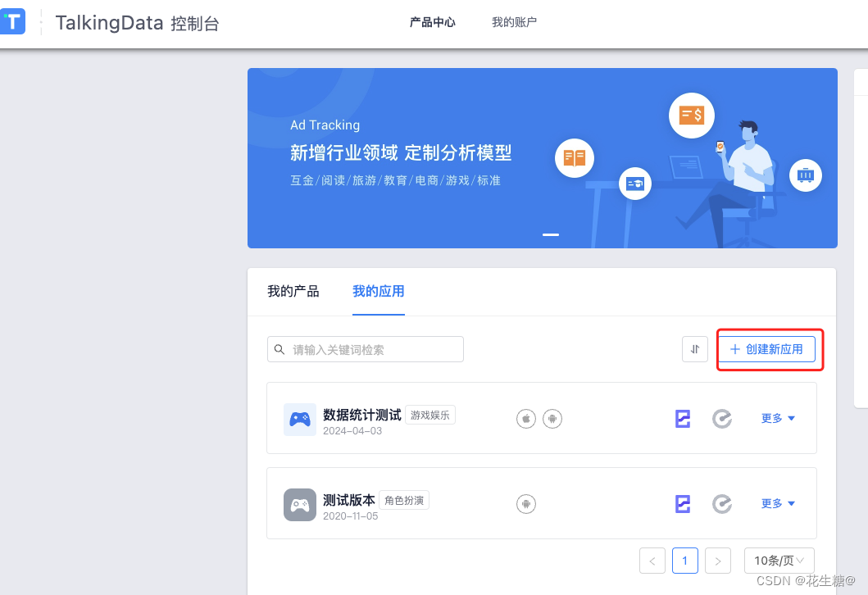Click the game controller thumbnail of 数据统计测试
868x595 pixels.
[300, 419]
